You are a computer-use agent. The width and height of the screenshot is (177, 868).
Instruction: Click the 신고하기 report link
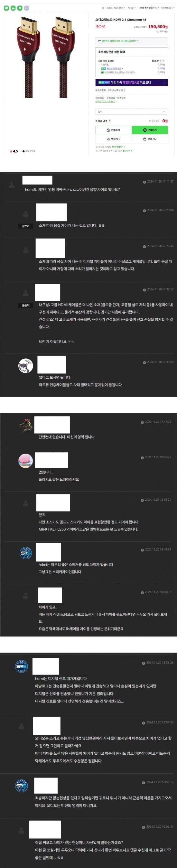(127, 151)
